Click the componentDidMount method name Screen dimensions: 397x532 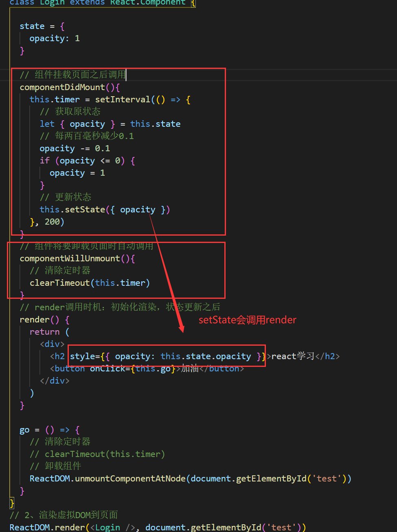pyautogui.click(x=62, y=87)
